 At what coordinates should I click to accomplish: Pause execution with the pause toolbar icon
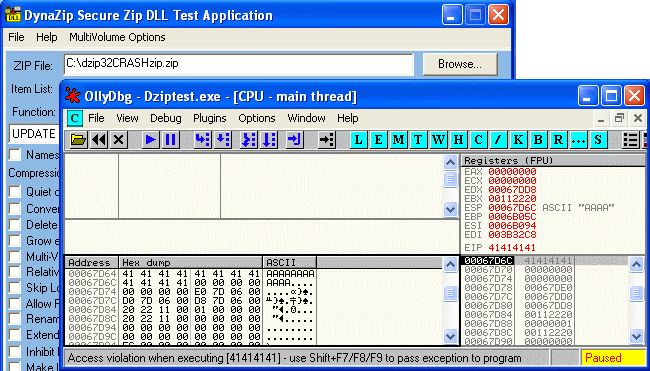point(170,140)
